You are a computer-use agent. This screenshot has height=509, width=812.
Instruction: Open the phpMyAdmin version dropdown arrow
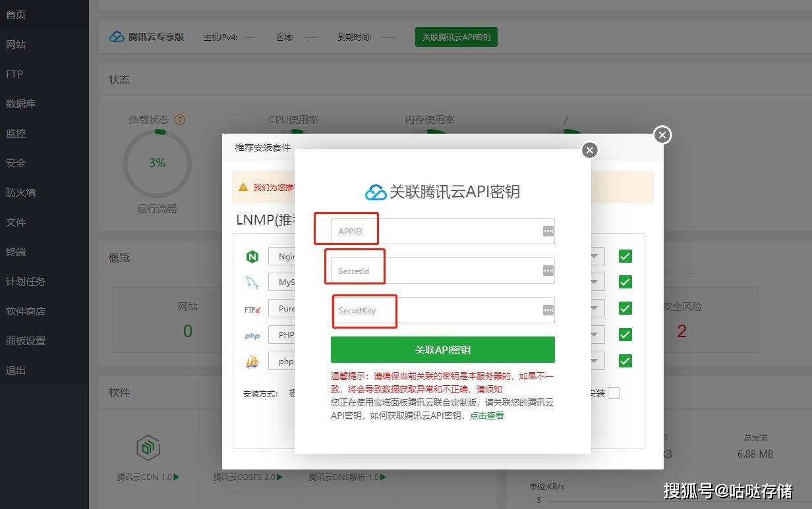click(594, 361)
